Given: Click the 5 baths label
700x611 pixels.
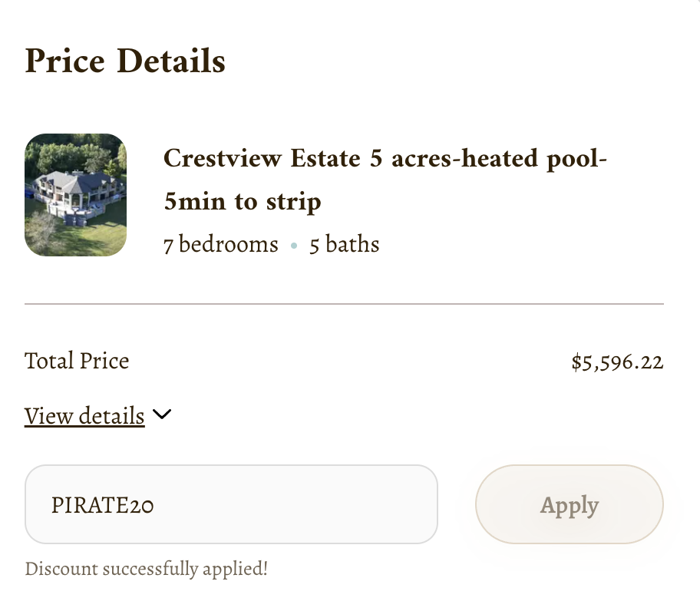Looking at the screenshot, I should pos(345,245).
